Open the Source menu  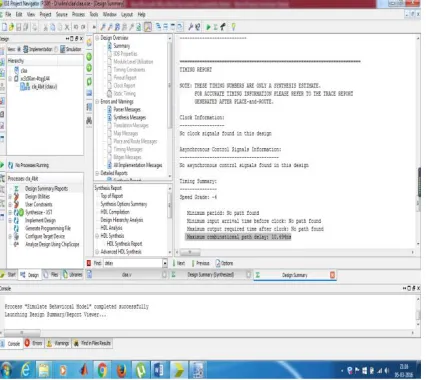pos(62,14)
